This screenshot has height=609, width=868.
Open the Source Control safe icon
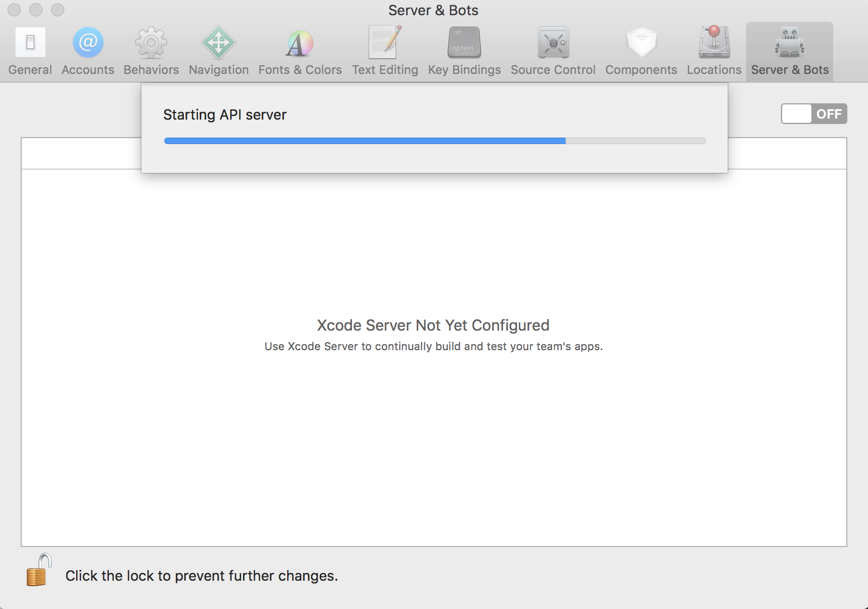point(554,42)
